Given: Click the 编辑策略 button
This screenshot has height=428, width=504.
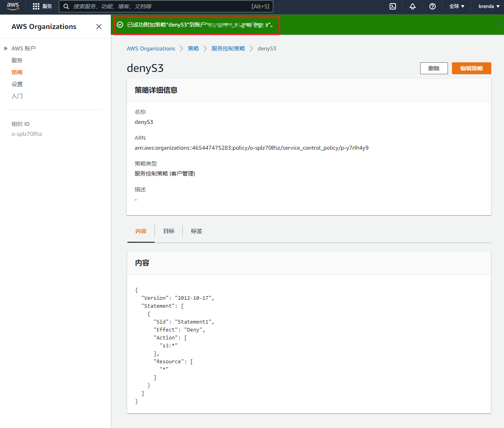Looking at the screenshot, I should pos(471,68).
